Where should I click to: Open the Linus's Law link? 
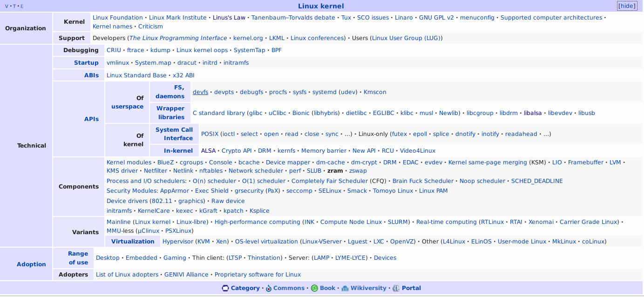pyautogui.click(x=229, y=18)
